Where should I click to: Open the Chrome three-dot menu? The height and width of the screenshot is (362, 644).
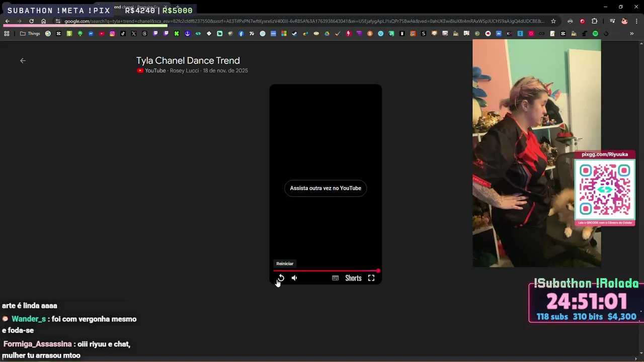pos(637,21)
